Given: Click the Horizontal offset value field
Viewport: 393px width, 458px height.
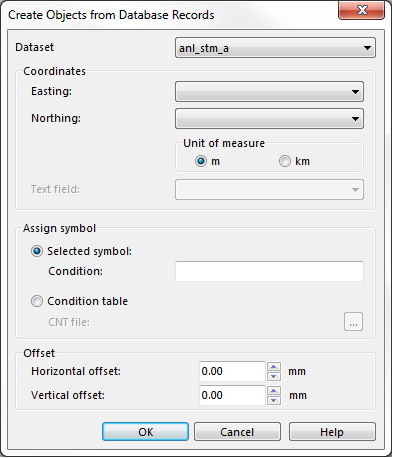Looking at the screenshot, I should [232, 371].
